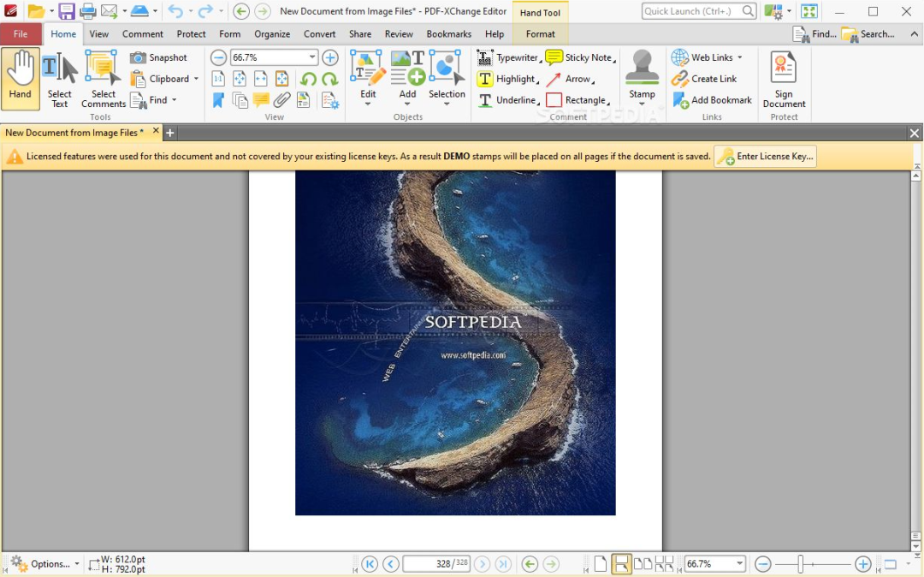Enable continuous page layout in status bar

(621, 563)
